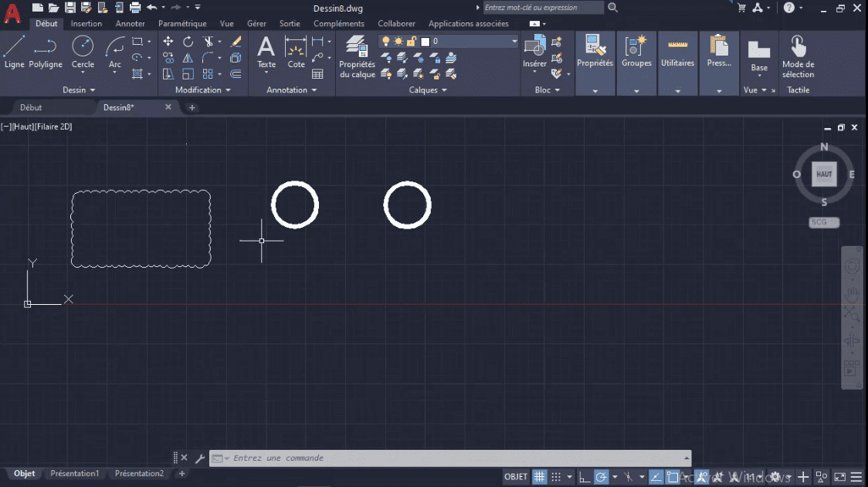Toggle the drawing grid display
The width and height of the screenshot is (868, 487).
(x=538, y=476)
